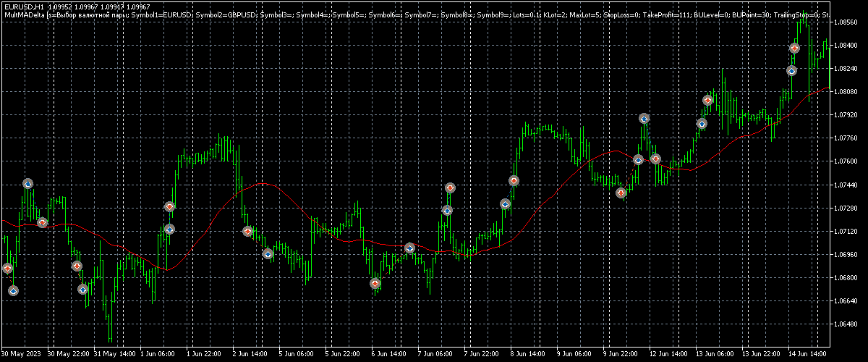Screen dimensions: 868x362
Task: Click the 30 May 2023 time axis label
Action: pos(21,355)
